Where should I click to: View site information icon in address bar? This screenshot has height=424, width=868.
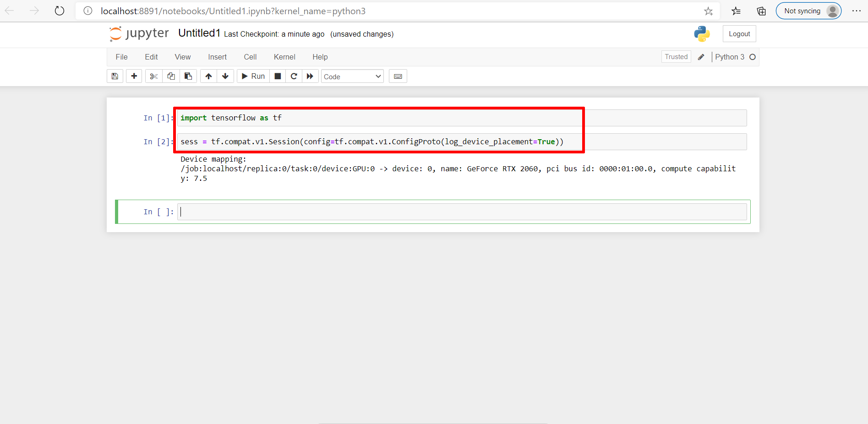tap(88, 11)
